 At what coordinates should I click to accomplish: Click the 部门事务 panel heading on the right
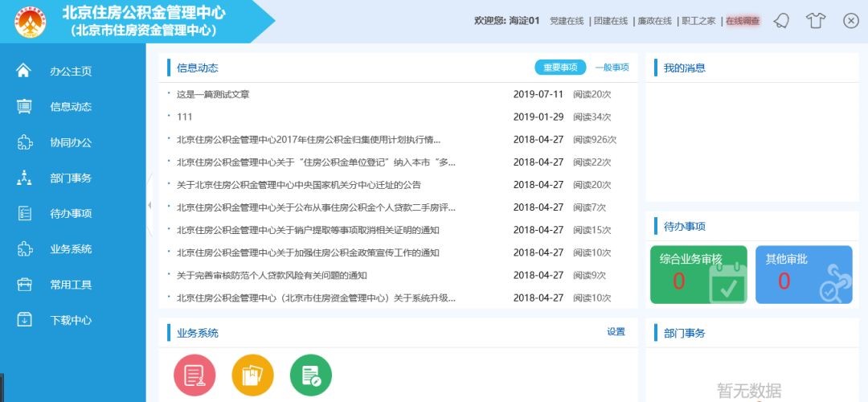coord(685,334)
